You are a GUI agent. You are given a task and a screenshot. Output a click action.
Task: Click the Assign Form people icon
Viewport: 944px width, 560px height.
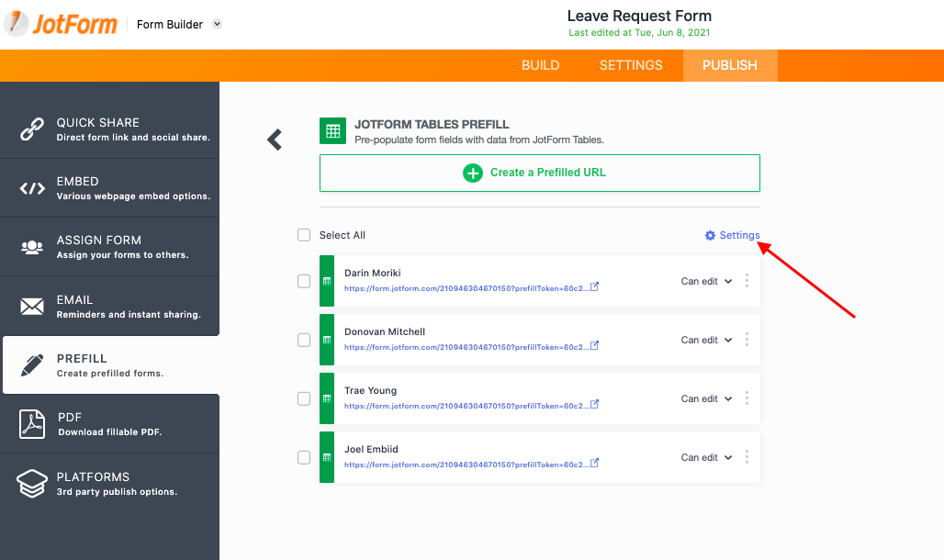coord(32,247)
